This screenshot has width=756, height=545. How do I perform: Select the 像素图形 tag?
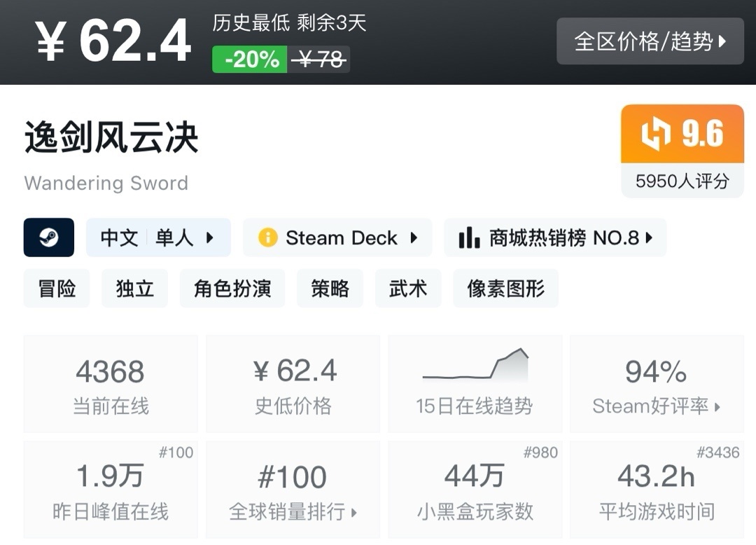[506, 289]
